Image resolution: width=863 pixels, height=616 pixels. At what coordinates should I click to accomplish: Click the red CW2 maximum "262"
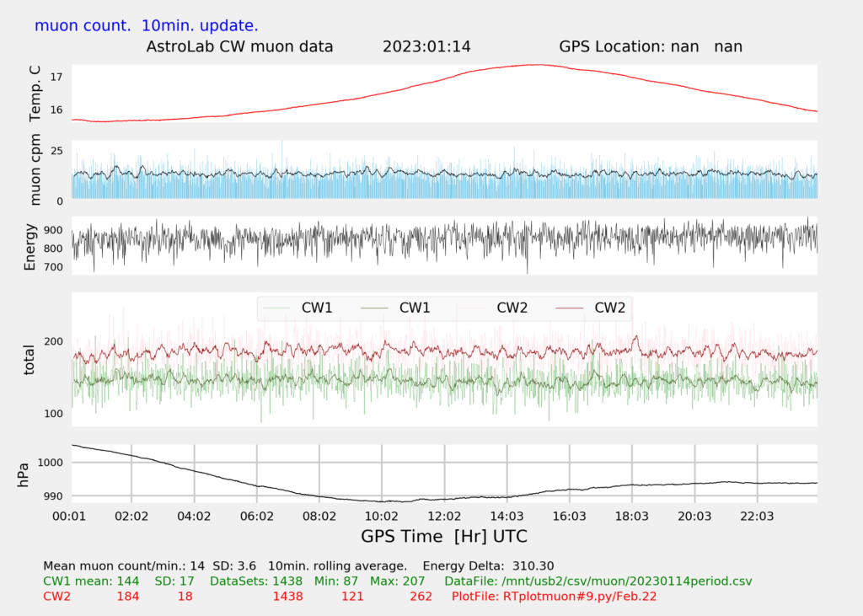click(x=421, y=597)
